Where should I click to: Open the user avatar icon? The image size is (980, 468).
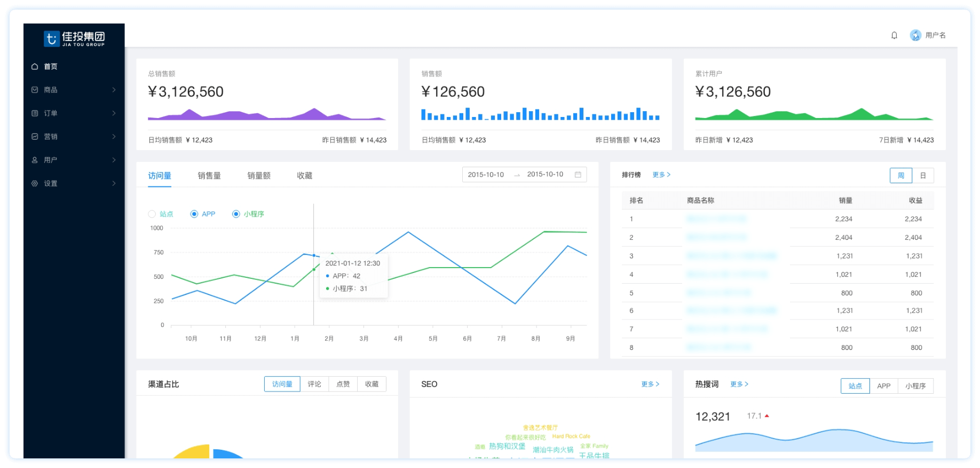tap(915, 35)
